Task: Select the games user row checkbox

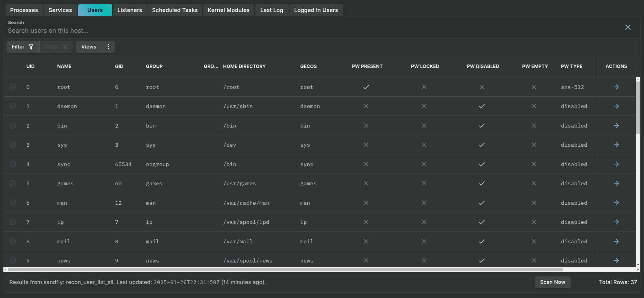Action: click(13, 183)
